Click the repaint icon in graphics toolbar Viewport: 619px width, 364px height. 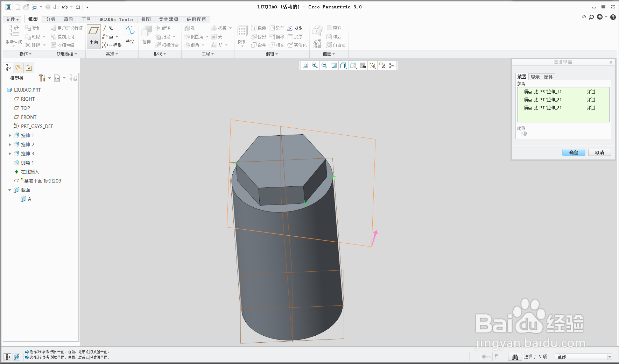(334, 65)
